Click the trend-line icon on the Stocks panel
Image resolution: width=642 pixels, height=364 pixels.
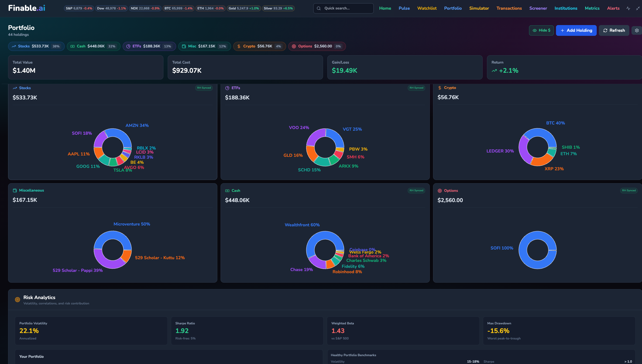15,88
